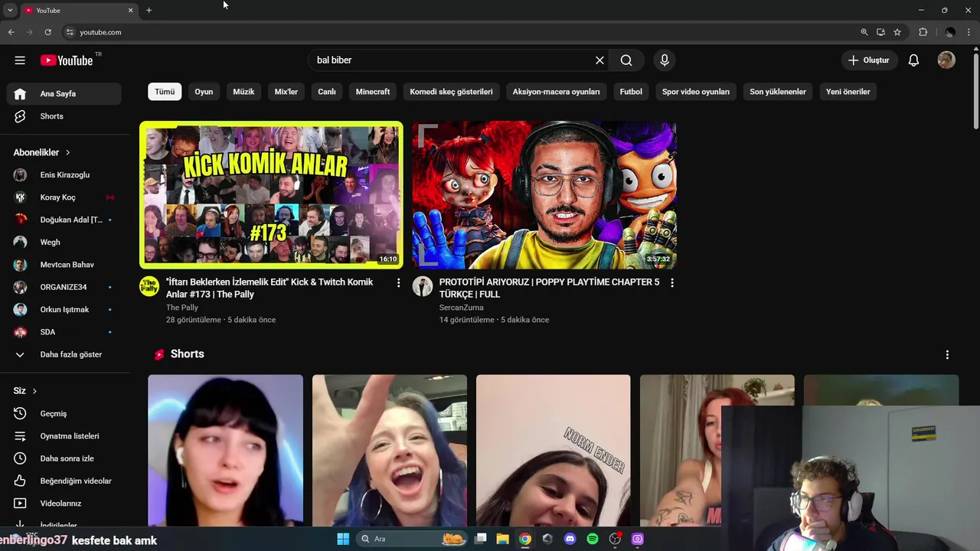Open the Chrome three-dot menu
The image size is (980, 551).
(x=969, y=32)
